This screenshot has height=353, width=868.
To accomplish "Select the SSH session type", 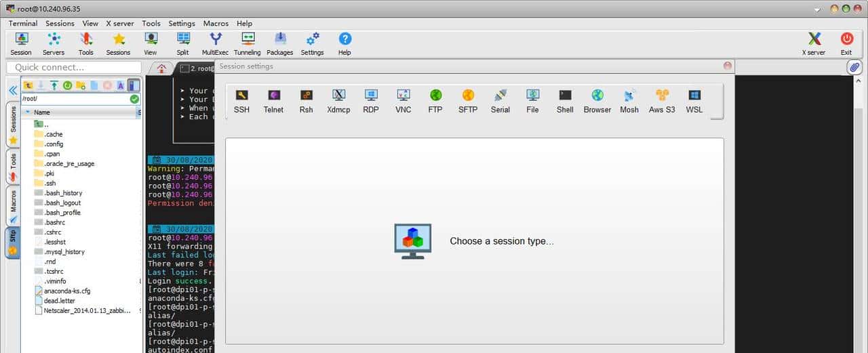I will pyautogui.click(x=241, y=101).
